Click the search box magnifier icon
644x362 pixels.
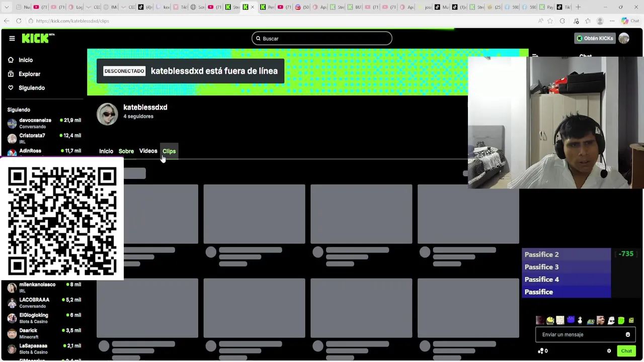(x=258, y=39)
